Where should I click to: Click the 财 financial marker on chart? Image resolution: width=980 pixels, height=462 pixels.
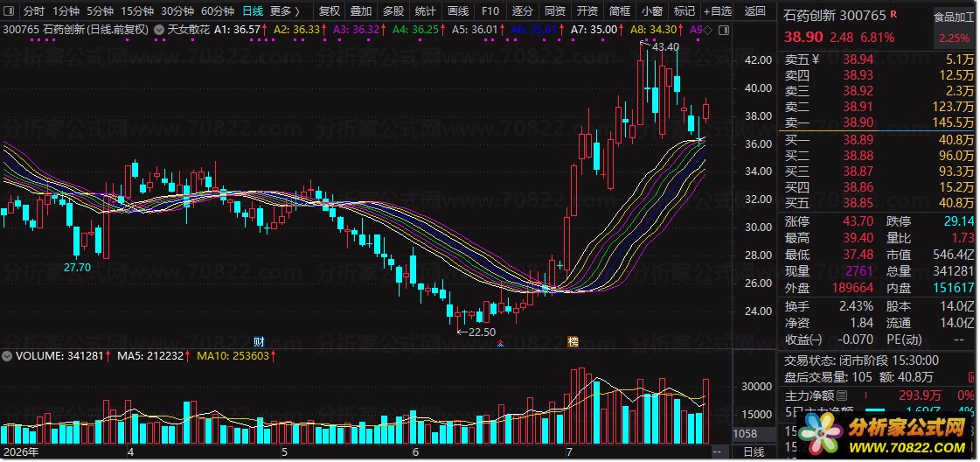[260, 342]
